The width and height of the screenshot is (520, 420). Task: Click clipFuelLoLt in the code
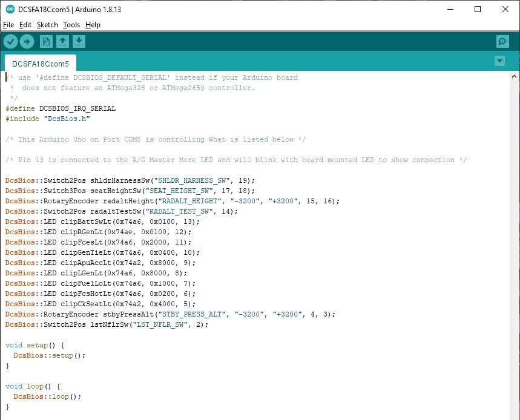tap(86, 283)
